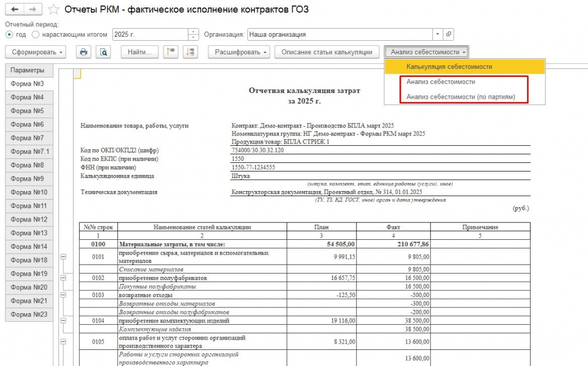Screen dimensions: 588x366
Task: Switch to the Форма №7.1 tab
Action: coord(29,151)
